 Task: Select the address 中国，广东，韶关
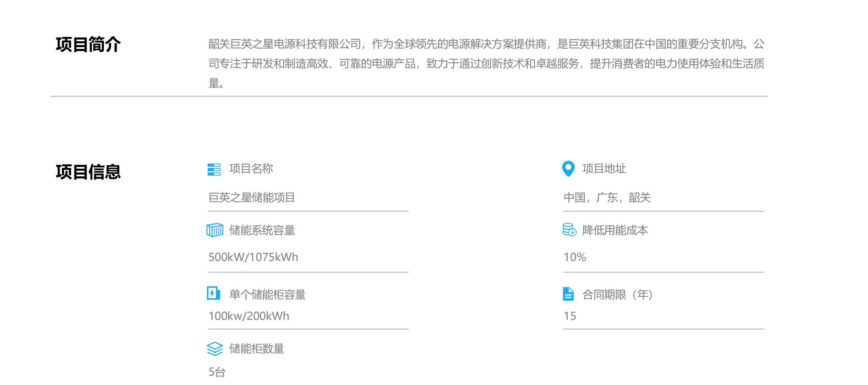607,198
